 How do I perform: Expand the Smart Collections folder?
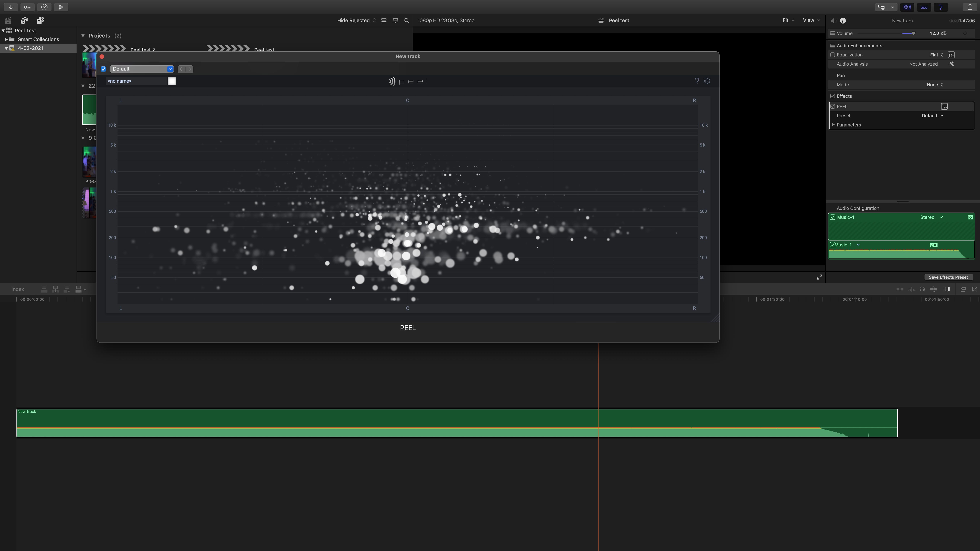(6, 40)
